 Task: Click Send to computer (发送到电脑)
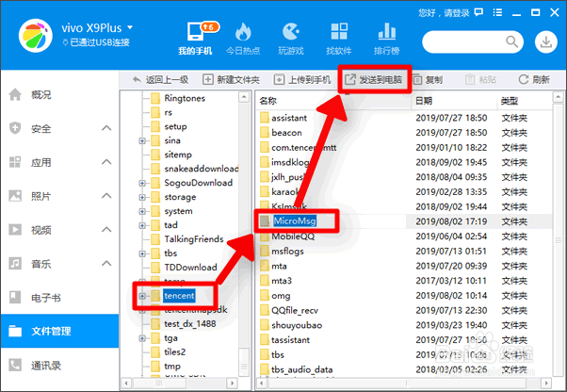(x=374, y=79)
